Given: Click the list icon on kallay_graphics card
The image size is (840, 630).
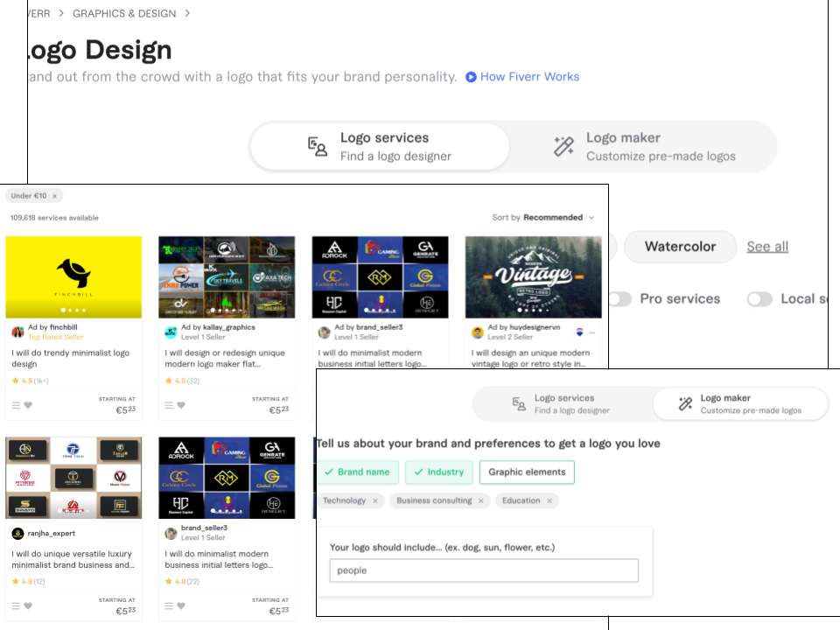Looking at the screenshot, I should point(169,405).
